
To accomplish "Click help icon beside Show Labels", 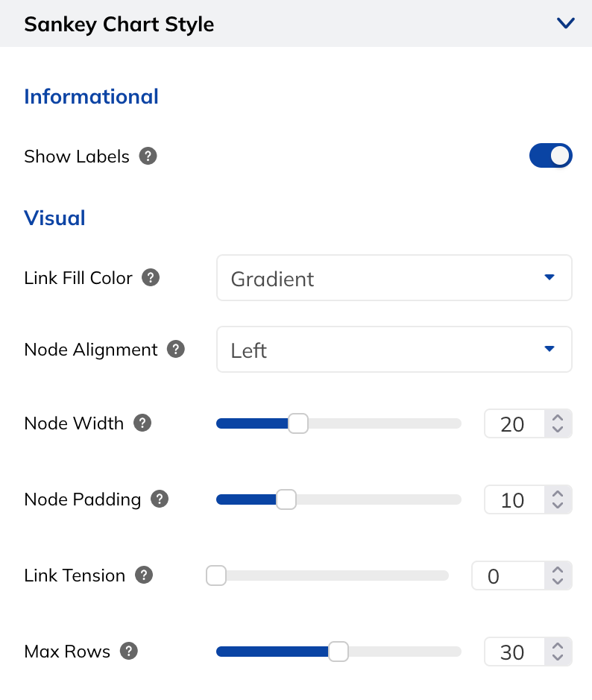I will (x=148, y=157).
